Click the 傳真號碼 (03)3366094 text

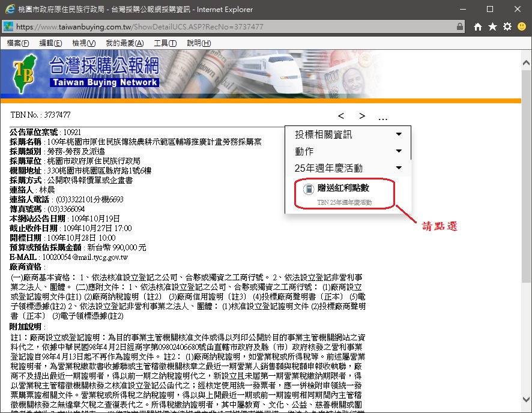47,209
